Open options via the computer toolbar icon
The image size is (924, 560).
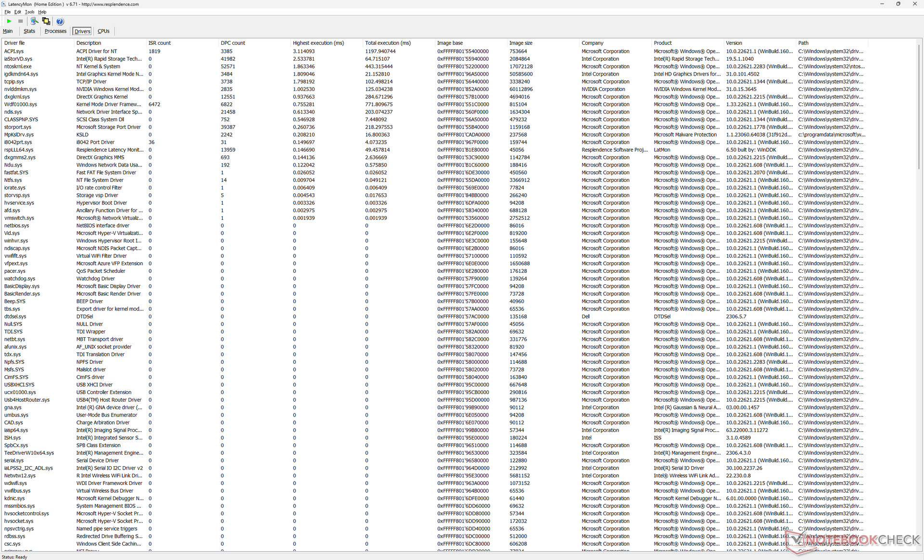(34, 21)
